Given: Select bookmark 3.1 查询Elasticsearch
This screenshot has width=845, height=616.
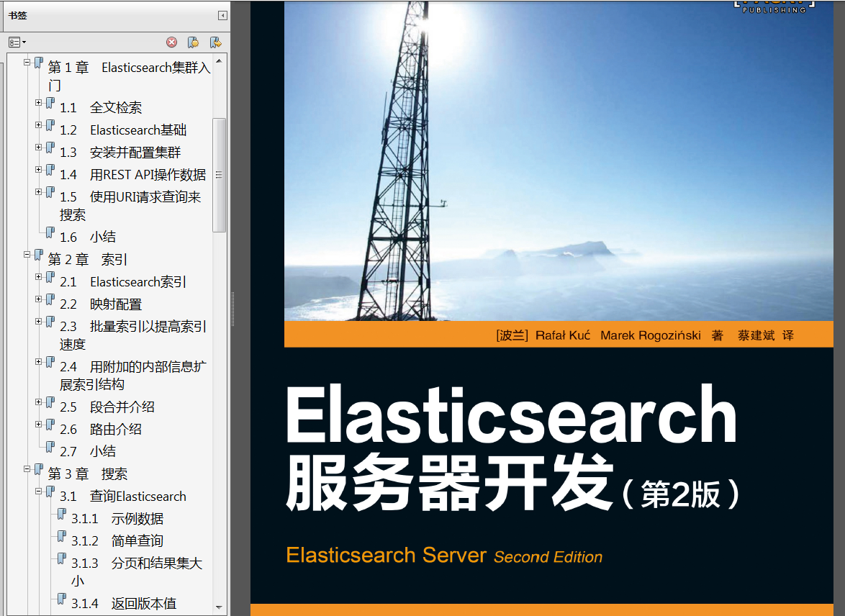Looking at the screenshot, I should pyautogui.click(x=123, y=496).
